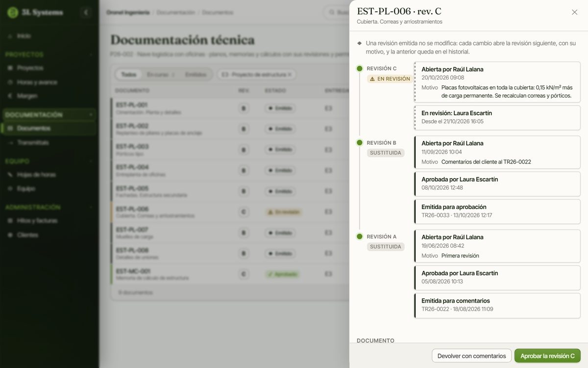
Task: Click Aprobar la revisión C button
Action: coord(547,356)
